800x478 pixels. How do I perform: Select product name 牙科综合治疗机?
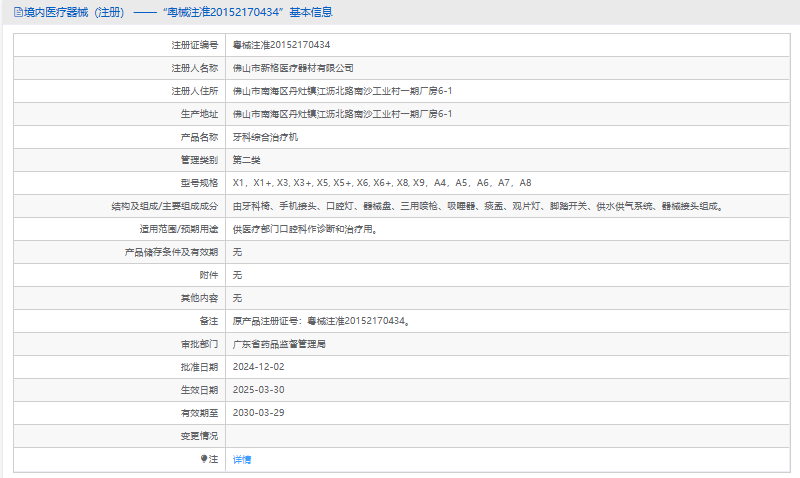pos(265,137)
